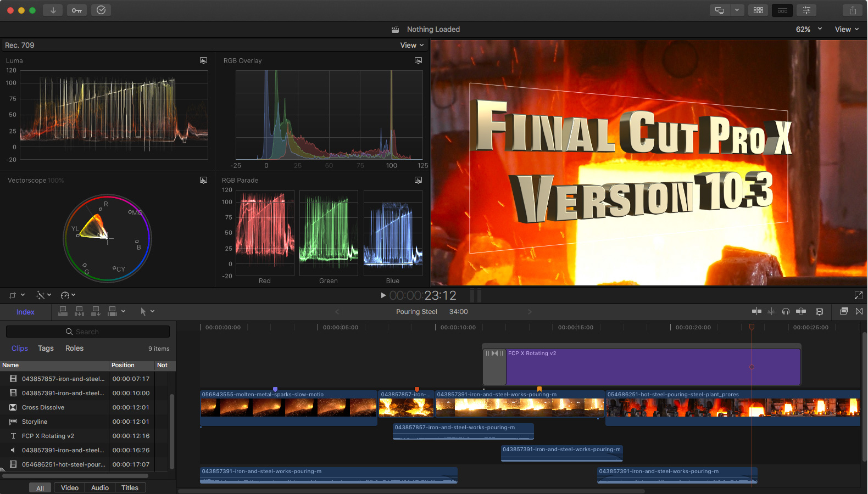The width and height of the screenshot is (868, 494).
Task: Toggle video skimming icon
Action: (x=756, y=311)
